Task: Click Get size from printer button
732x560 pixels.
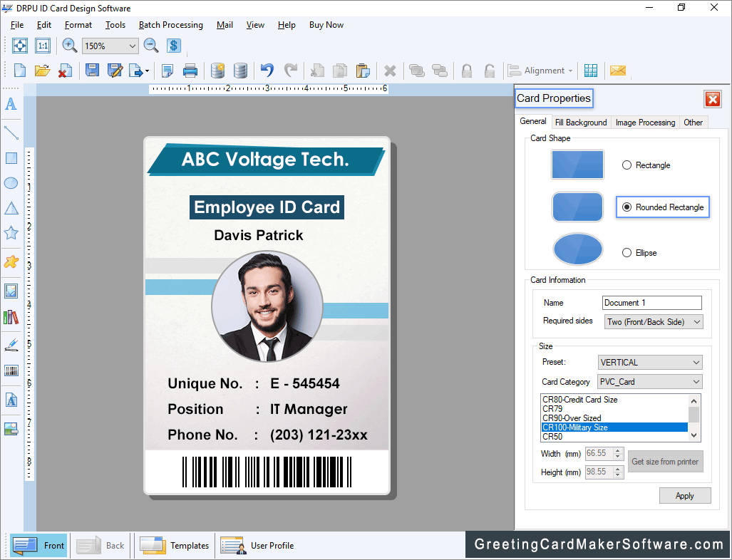Action: coord(665,462)
